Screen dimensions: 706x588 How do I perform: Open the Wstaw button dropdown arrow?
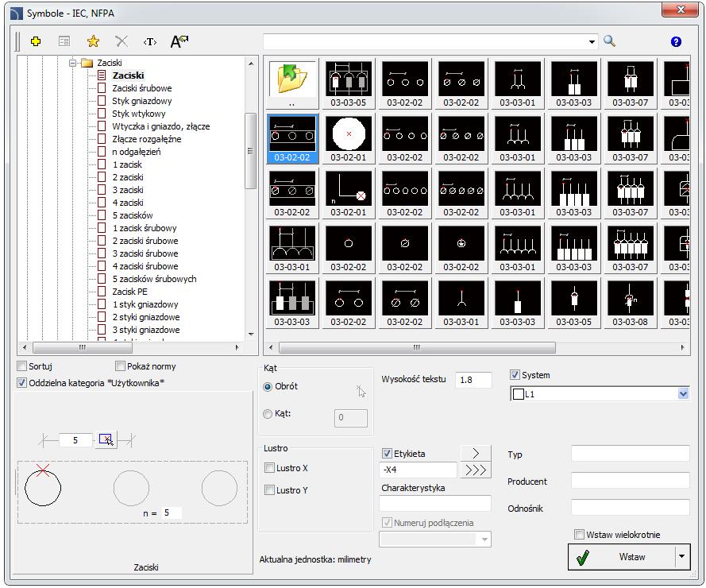pyautogui.click(x=682, y=557)
